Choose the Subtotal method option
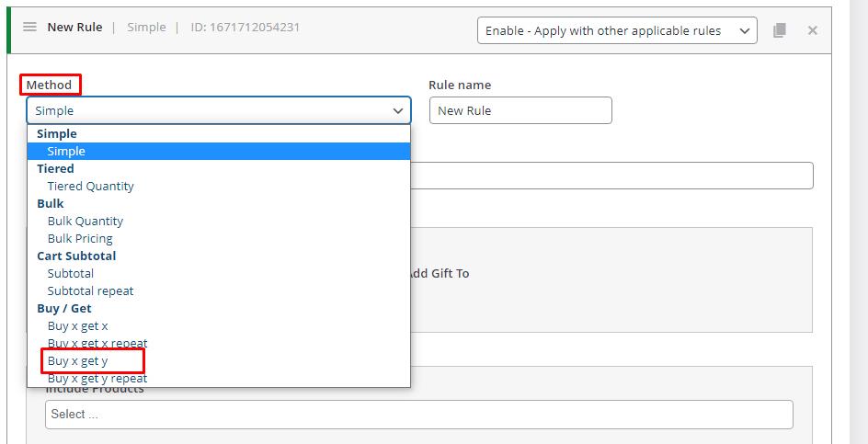Viewport: 868px width, 444px height. pos(219,274)
